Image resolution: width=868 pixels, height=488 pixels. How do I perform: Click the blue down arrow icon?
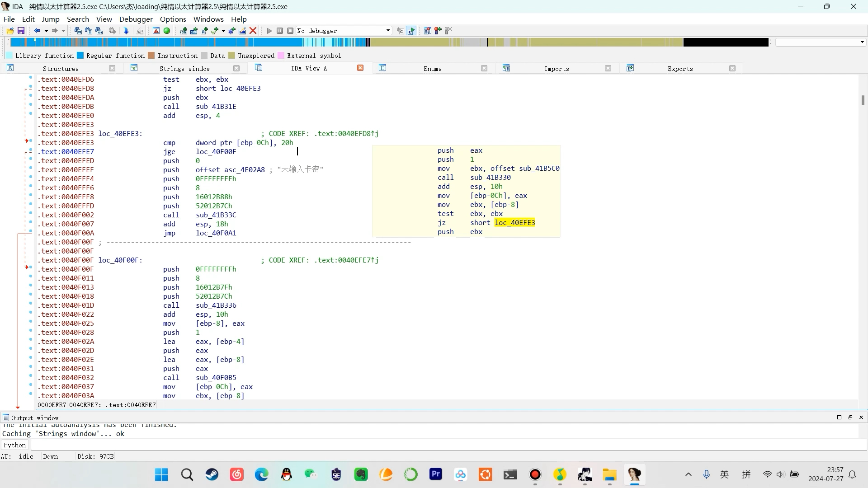point(126,31)
